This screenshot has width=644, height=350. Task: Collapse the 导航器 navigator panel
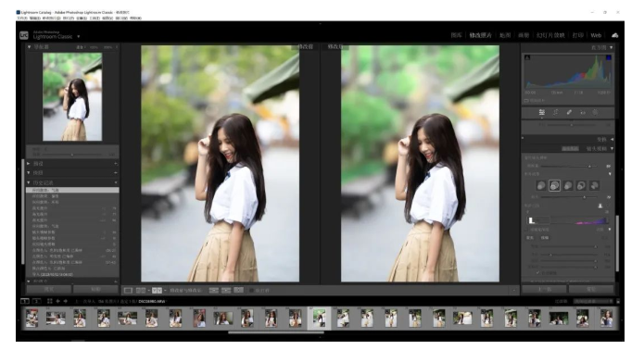coord(29,47)
